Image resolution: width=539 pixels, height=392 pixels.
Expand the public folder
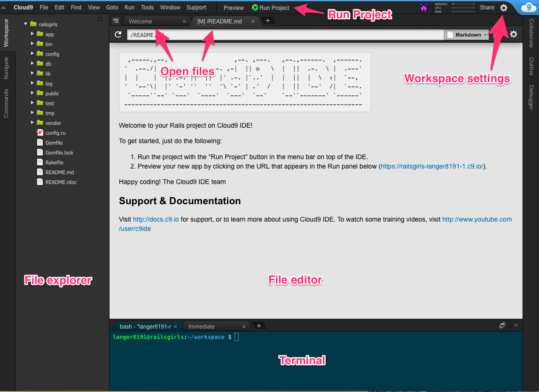[x=32, y=93]
